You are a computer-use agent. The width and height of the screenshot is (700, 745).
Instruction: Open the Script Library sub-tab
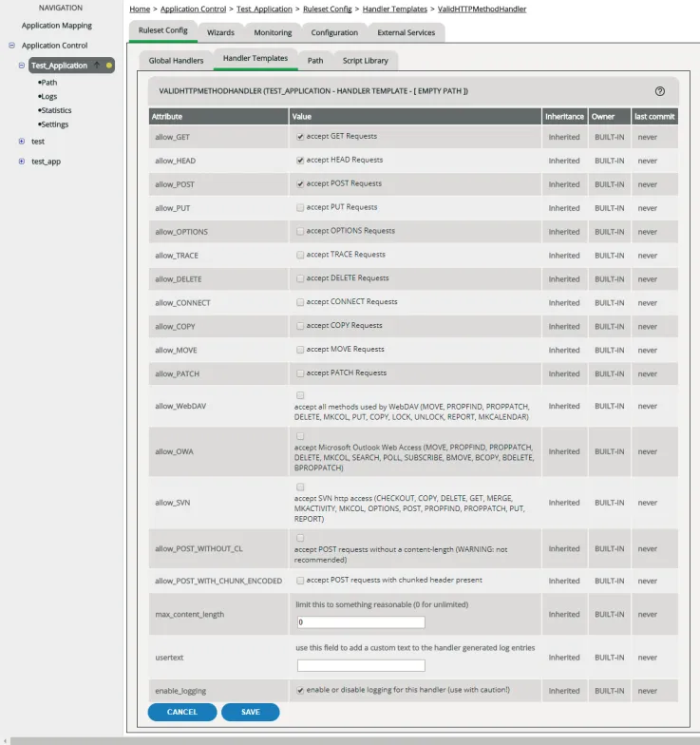click(x=365, y=61)
